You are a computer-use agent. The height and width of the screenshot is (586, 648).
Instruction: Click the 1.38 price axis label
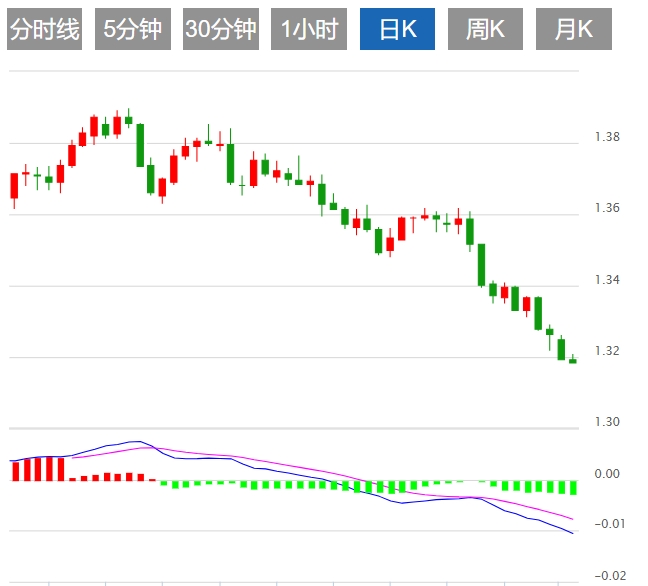click(x=607, y=137)
